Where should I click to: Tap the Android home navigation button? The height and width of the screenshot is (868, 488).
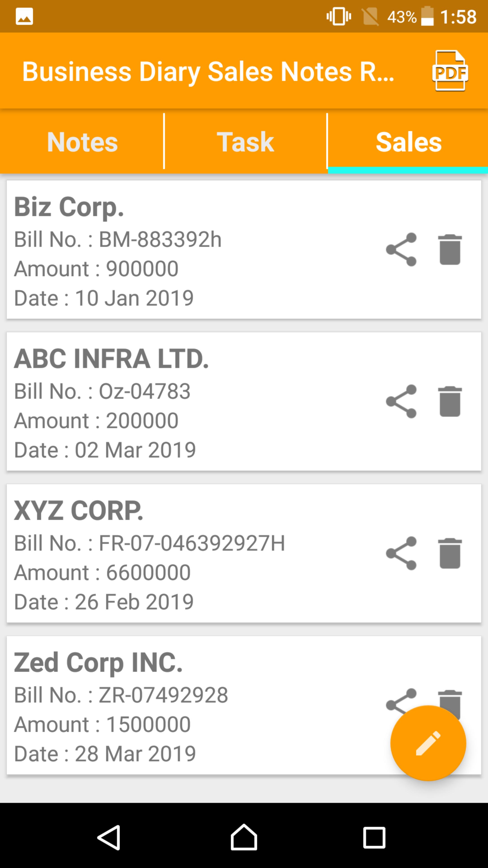pyautogui.click(x=244, y=837)
